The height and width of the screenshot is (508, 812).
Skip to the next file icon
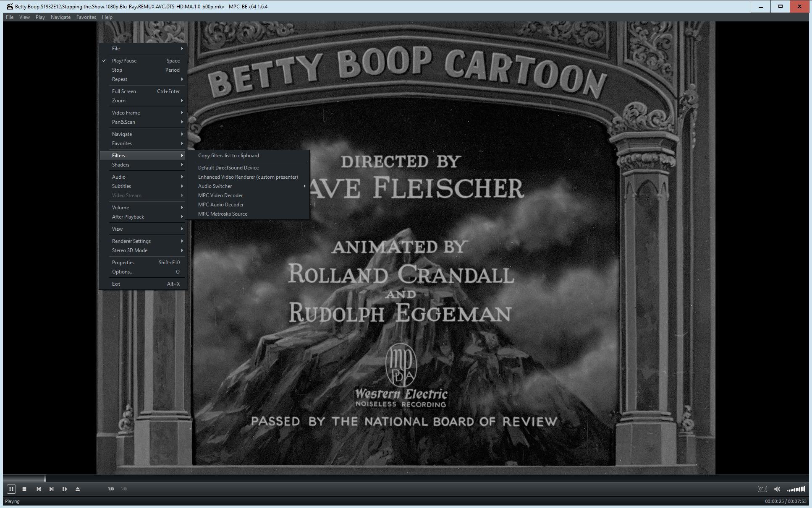[x=52, y=489]
